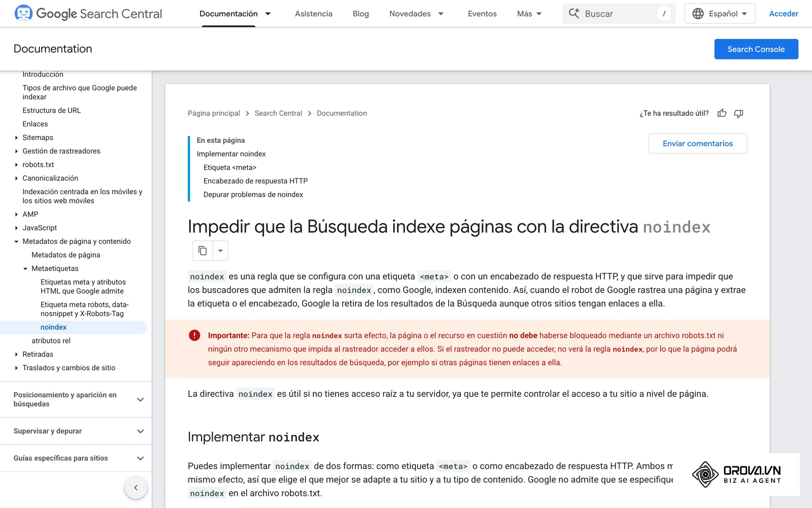
Task: Expand Traslados y cambios de sitio
Action: [x=16, y=368]
